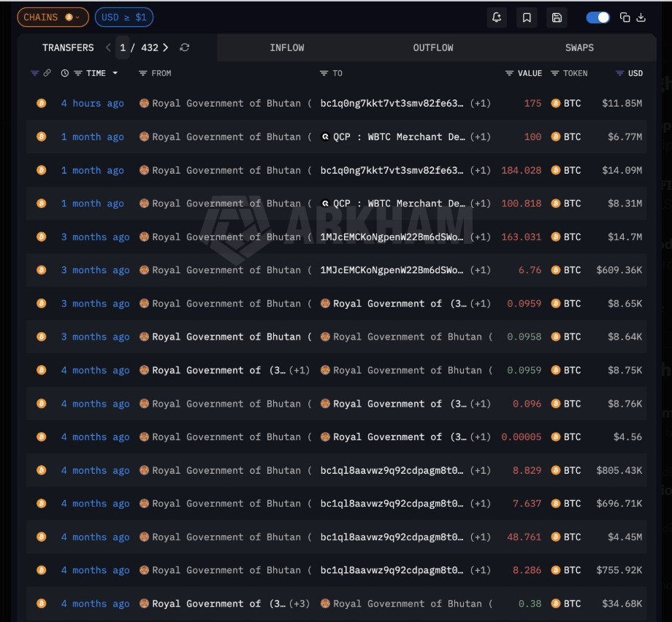Go to previous transfers page arrow
This screenshot has height=622, width=672.
(108, 47)
